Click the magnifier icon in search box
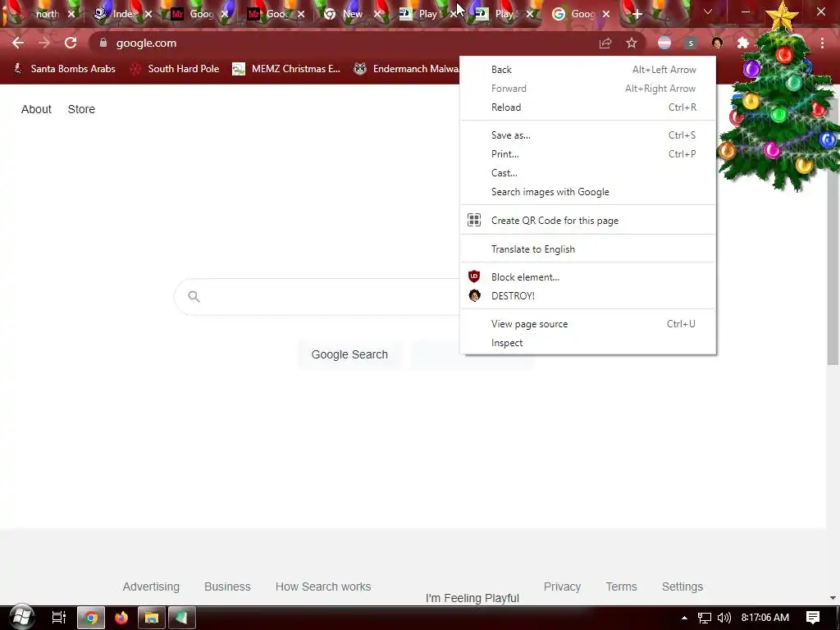The image size is (840, 630). tap(194, 296)
